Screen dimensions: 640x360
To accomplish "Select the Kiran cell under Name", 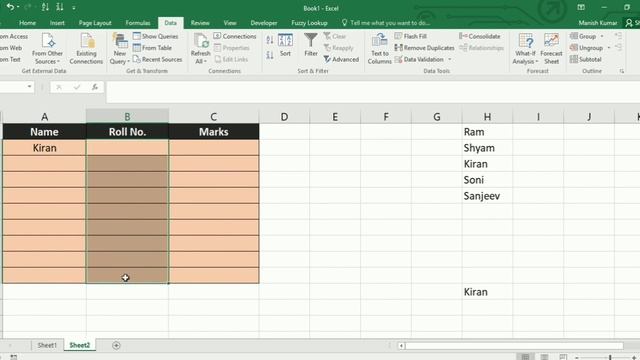I will pos(44,148).
